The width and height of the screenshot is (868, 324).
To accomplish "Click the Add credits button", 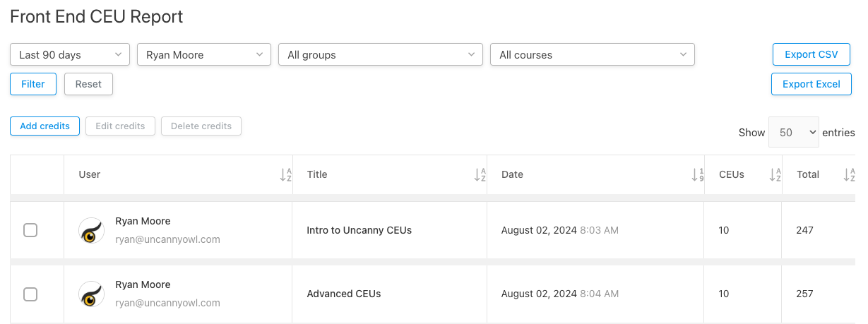I will [44, 126].
